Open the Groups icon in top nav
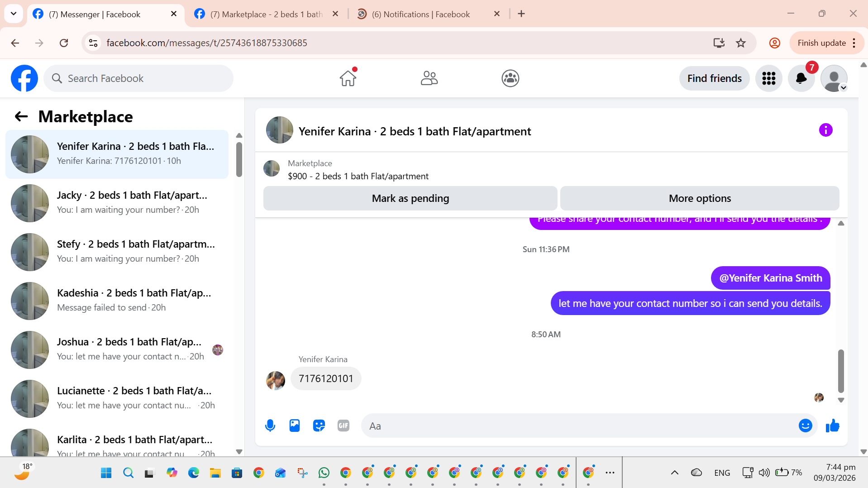868x488 pixels. click(x=510, y=78)
